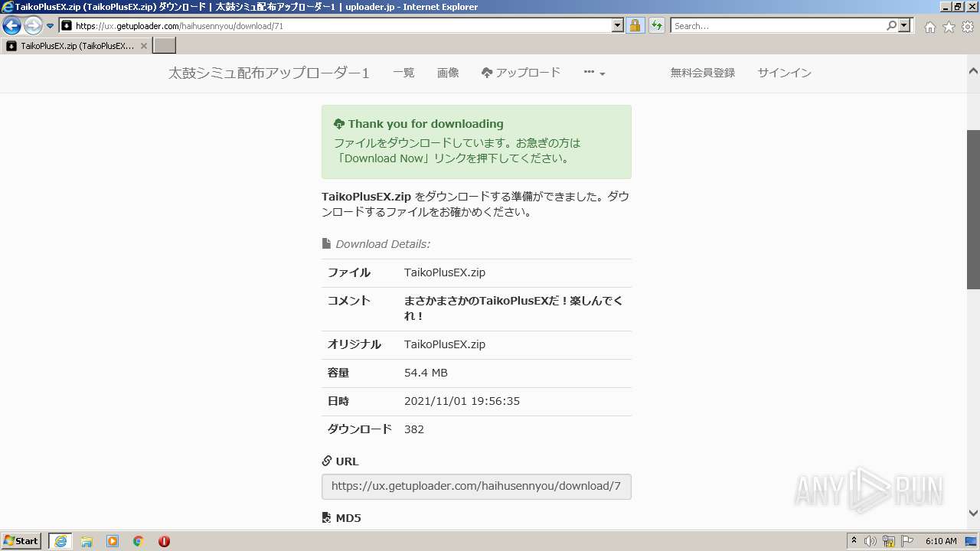Open Favorites star icon

(949, 27)
